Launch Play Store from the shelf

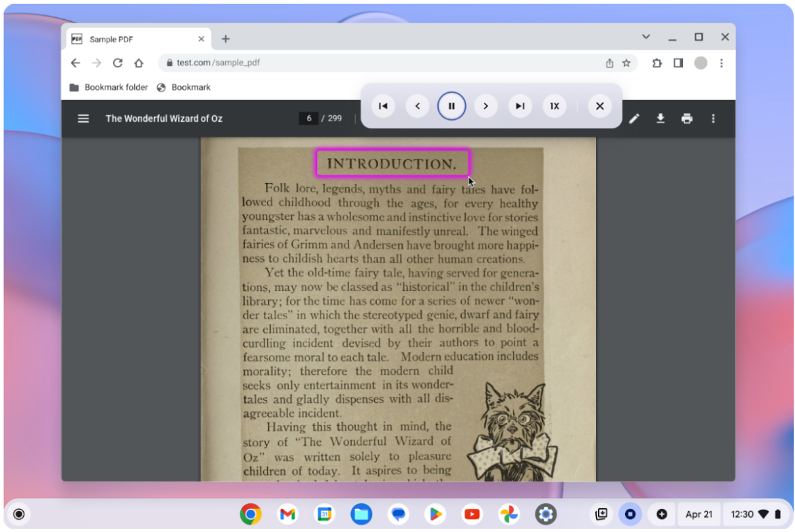(435, 514)
